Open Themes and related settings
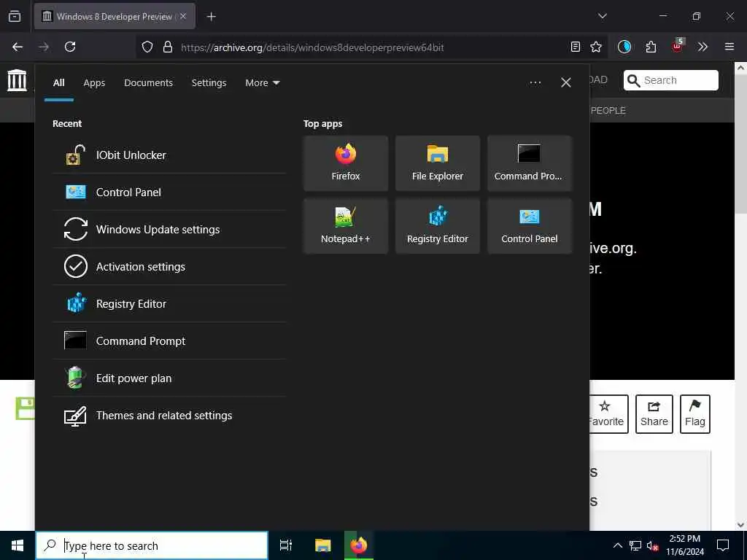The width and height of the screenshot is (747, 560). point(169,415)
